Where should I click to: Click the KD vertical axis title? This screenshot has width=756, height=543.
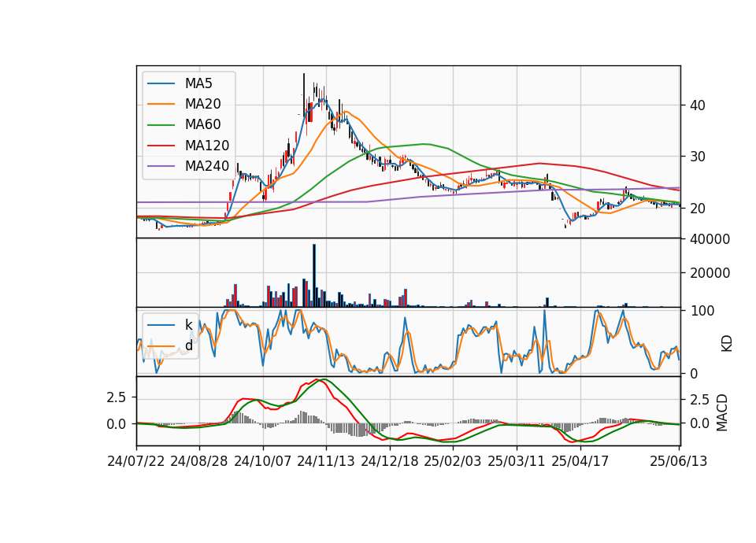pos(727,344)
